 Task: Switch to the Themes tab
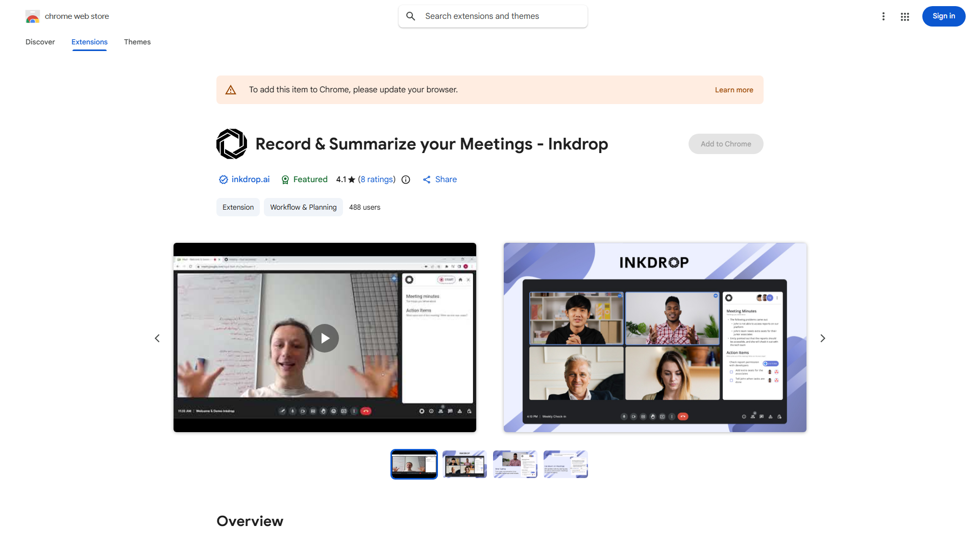pyautogui.click(x=137, y=42)
